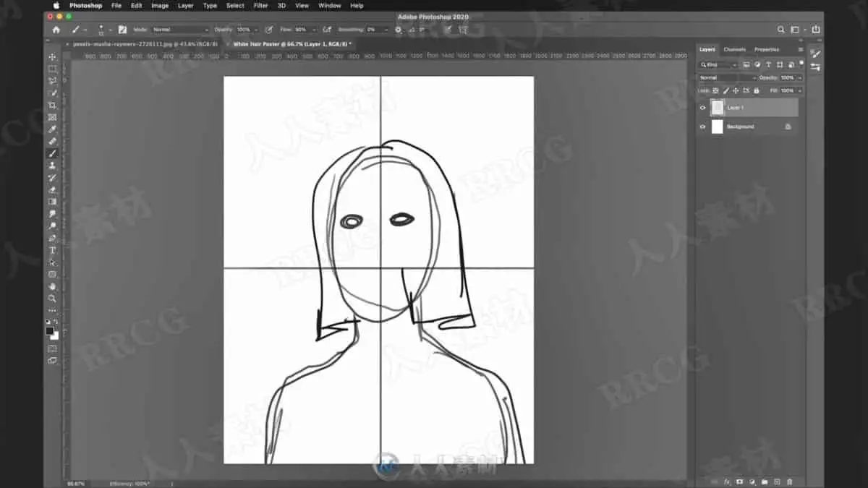The width and height of the screenshot is (868, 488).
Task: Add layer mask icon
Action: point(739,481)
